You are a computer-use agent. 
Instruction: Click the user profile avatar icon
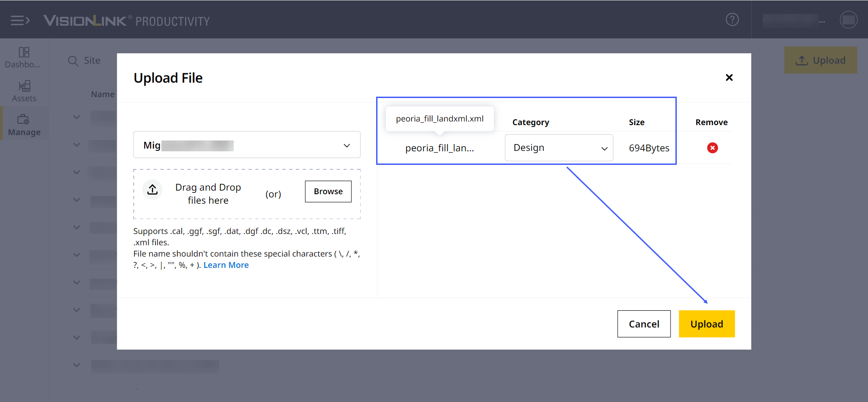click(848, 20)
